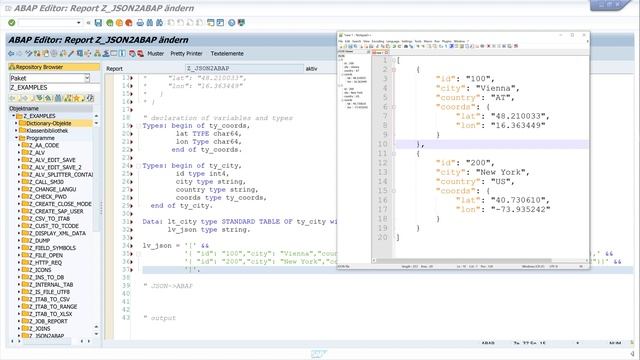Click the Create New Session icon
This screenshot has width=640, height=360.
(211, 23)
